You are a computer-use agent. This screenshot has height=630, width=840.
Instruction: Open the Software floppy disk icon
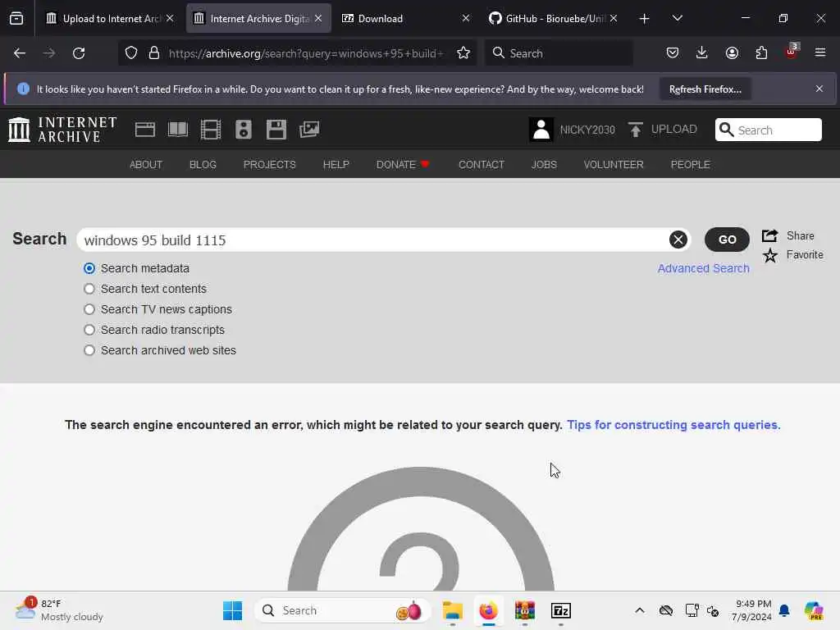pos(276,130)
